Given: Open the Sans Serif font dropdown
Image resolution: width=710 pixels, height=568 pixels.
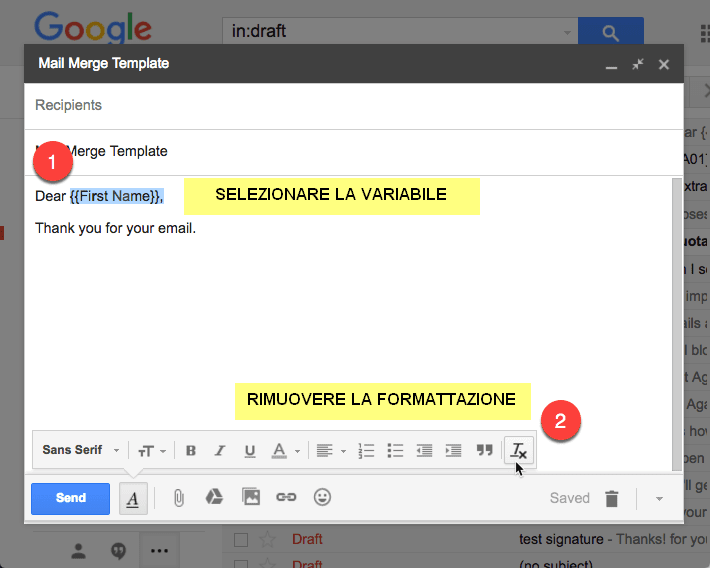Looking at the screenshot, I should point(81,450).
